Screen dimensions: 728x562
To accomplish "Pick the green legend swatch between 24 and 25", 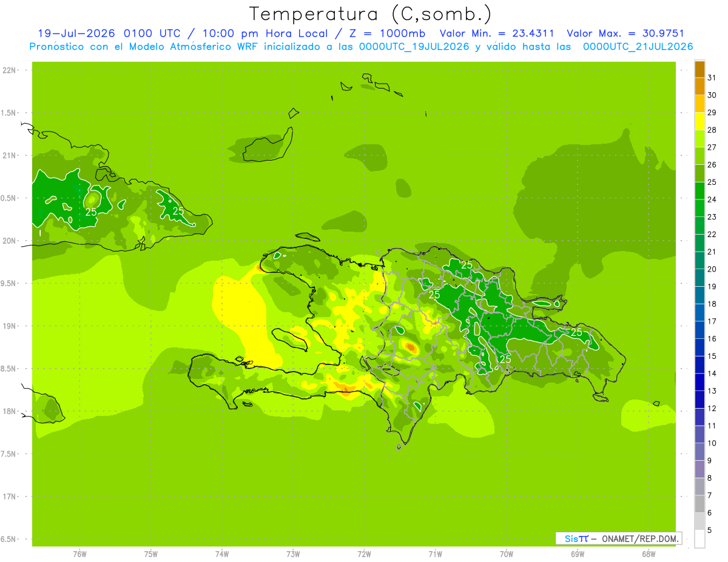I will (699, 191).
